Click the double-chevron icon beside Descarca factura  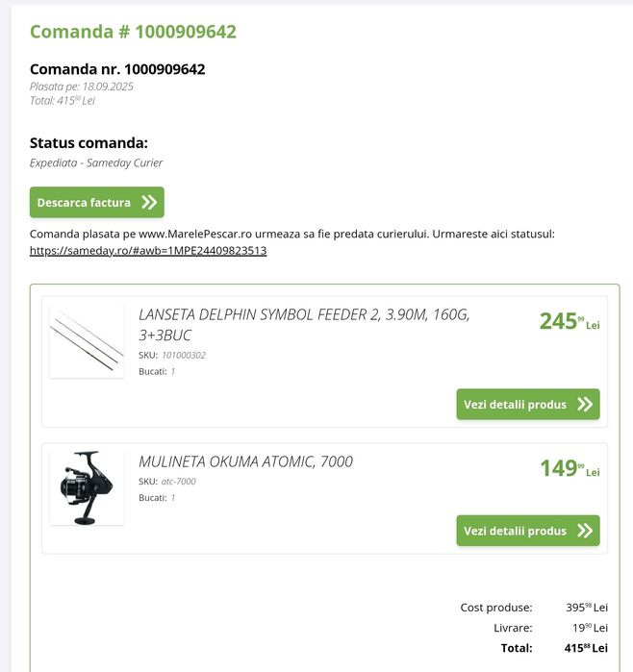148,203
